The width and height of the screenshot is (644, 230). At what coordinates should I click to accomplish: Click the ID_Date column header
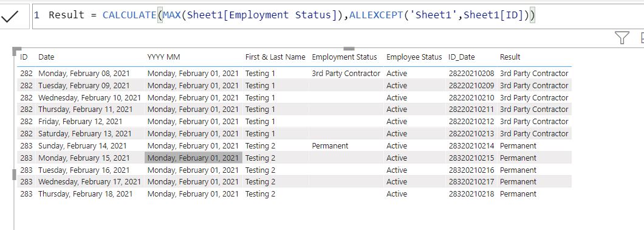(461, 57)
